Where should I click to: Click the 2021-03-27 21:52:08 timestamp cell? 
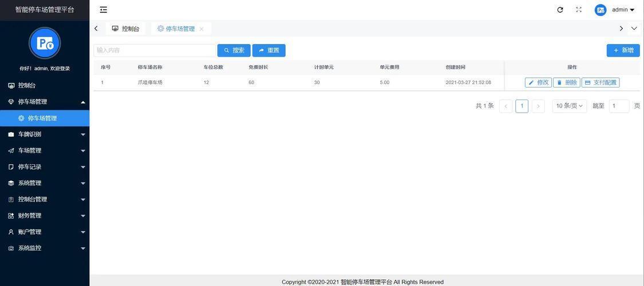(x=468, y=82)
